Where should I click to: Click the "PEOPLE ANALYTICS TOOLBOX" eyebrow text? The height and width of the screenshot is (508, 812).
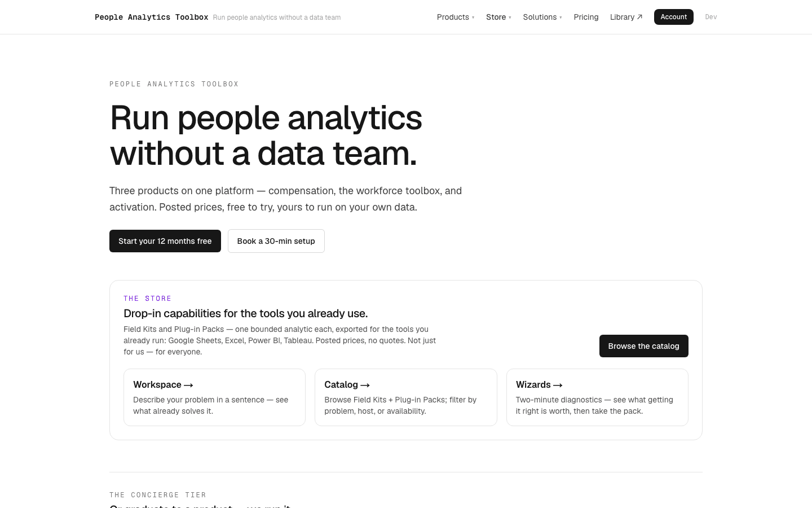pos(174,84)
